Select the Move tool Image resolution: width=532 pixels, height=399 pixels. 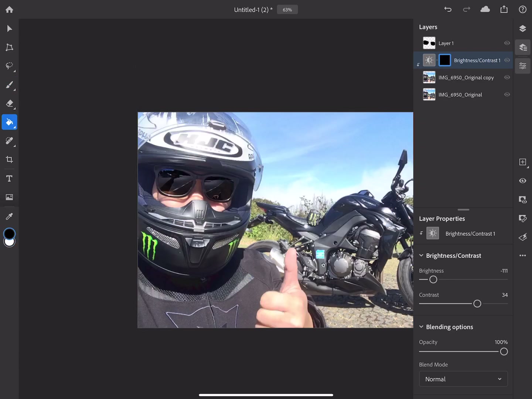[x=9, y=29]
